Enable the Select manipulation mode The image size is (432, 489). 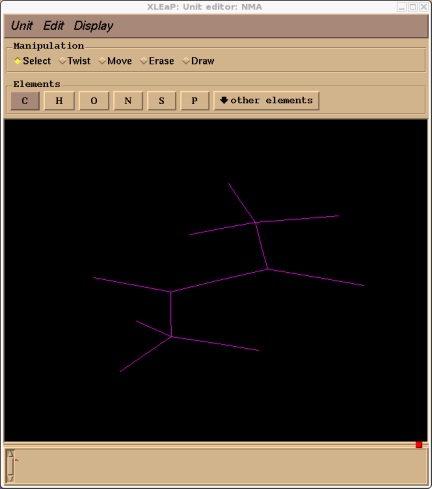[33, 61]
